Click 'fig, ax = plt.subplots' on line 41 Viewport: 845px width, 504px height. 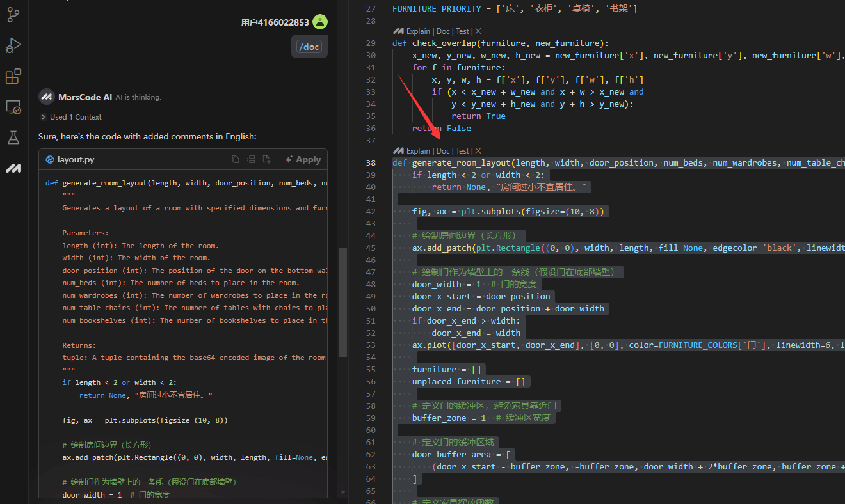click(x=466, y=211)
